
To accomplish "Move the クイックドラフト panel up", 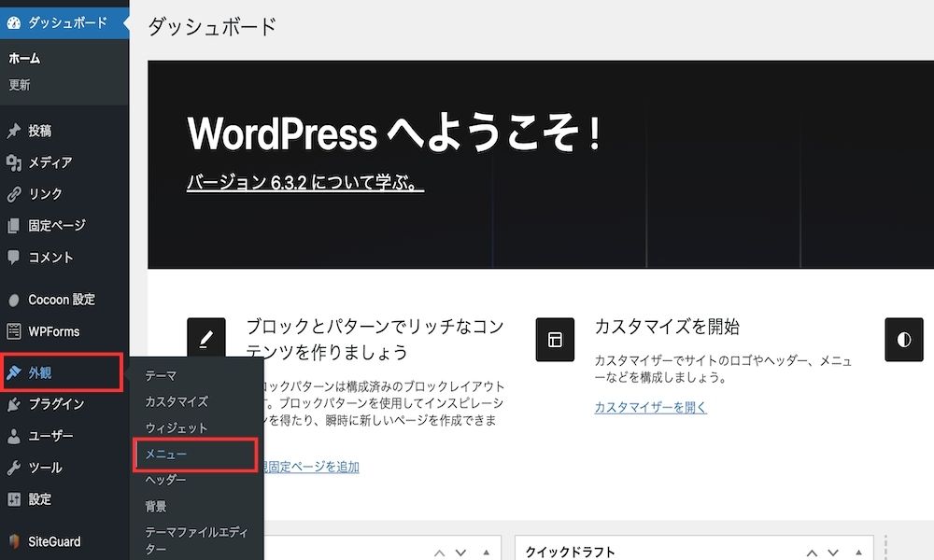I will point(812,553).
